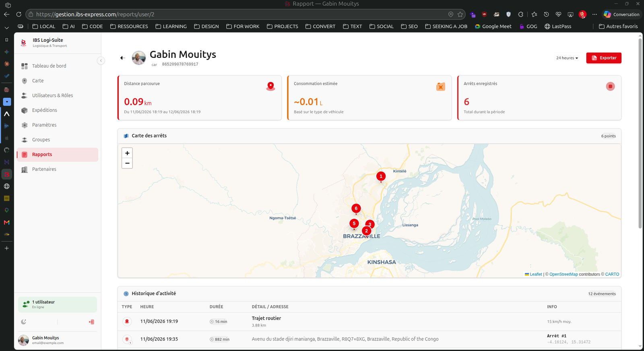644x351 pixels.
Task: Click the 1 utilisateur En ligne badge
Action: click(58, 304)
